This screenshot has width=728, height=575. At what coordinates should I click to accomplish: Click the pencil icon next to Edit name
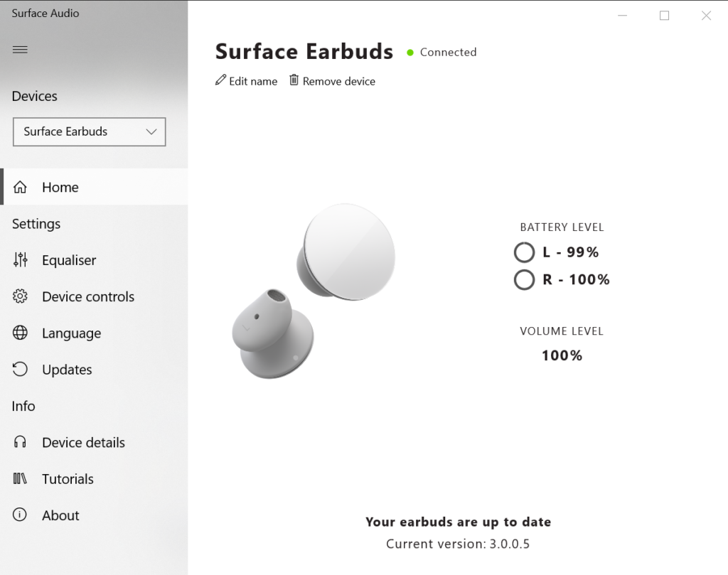coord(220,80)
